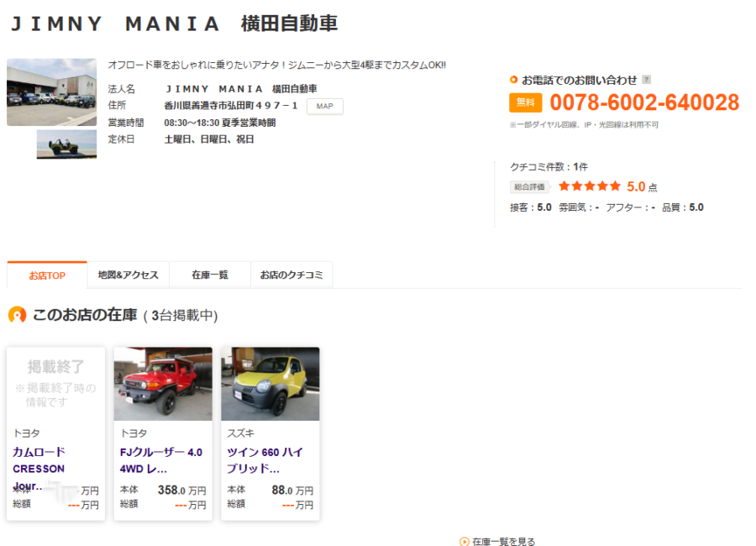
Task: Click the トヨタ maker label above FJクルーザー
Action: click(134, 433)
